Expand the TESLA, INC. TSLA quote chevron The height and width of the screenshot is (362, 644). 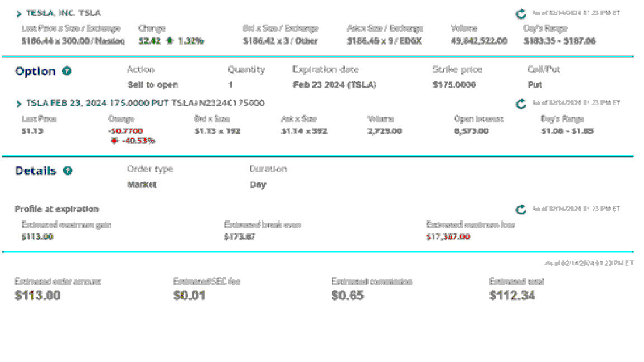pos(18,14)
